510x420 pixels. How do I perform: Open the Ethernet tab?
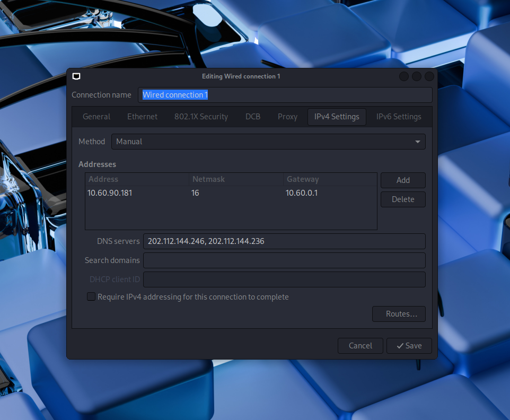142,117
